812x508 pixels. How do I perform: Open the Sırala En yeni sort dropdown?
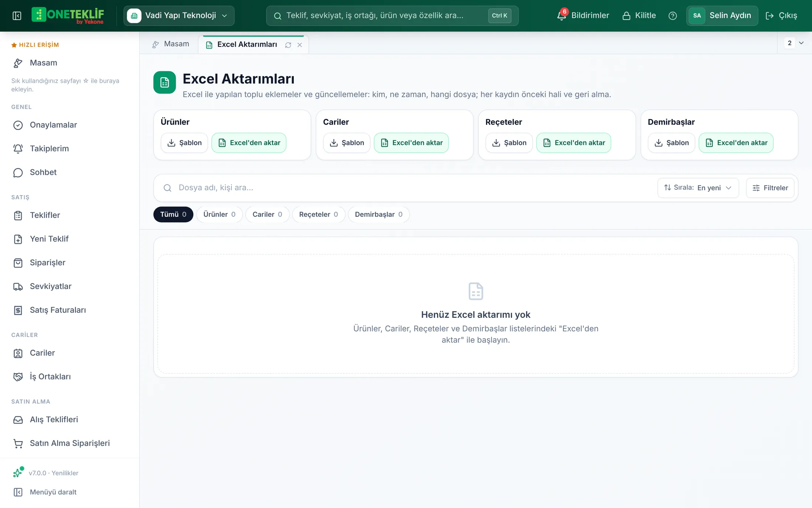pos(698,188)
